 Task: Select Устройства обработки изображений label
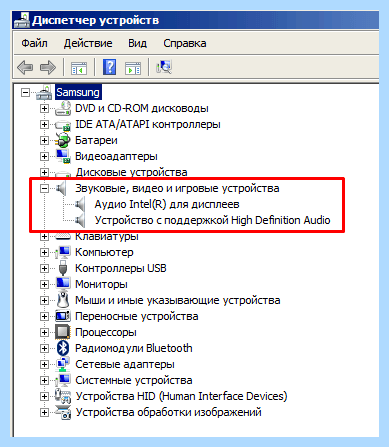[169, 412]
